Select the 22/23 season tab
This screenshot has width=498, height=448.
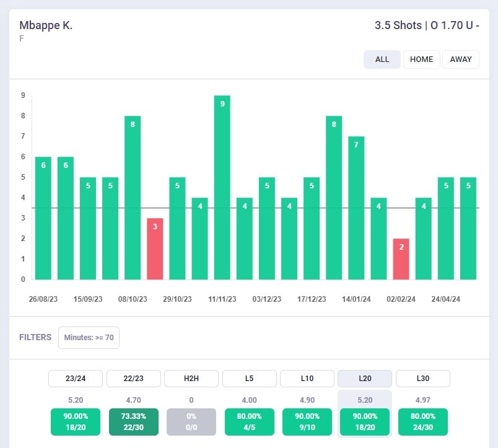pyautogui.click(x=133, y=379)
